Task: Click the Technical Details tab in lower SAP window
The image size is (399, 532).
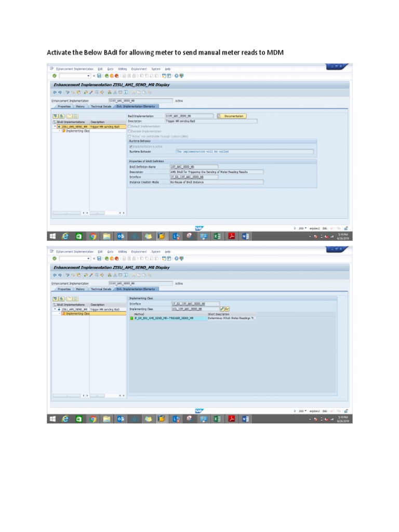Action: point(101,289)
